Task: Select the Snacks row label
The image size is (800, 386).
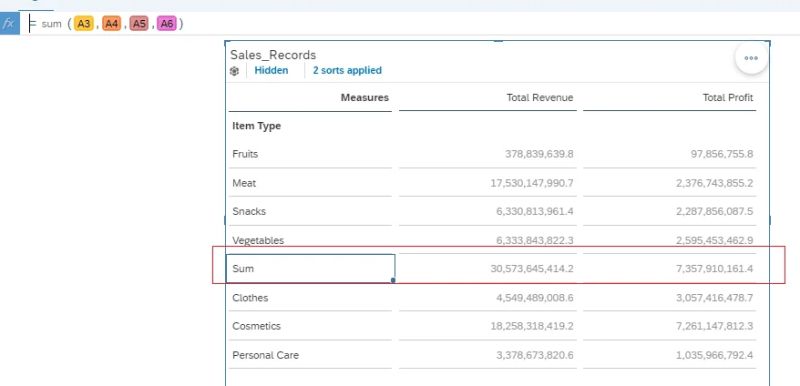Action: 249,211
